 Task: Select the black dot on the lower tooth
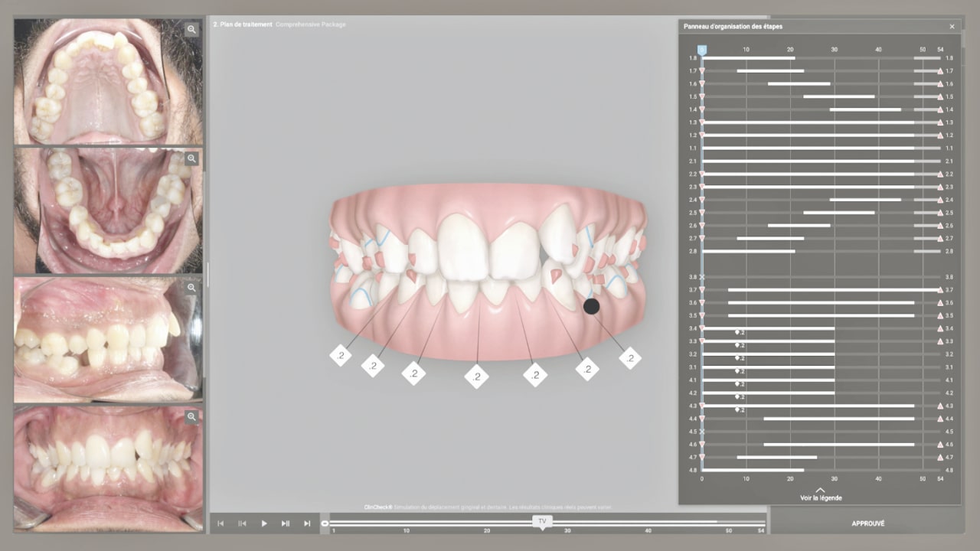point(591,306)
